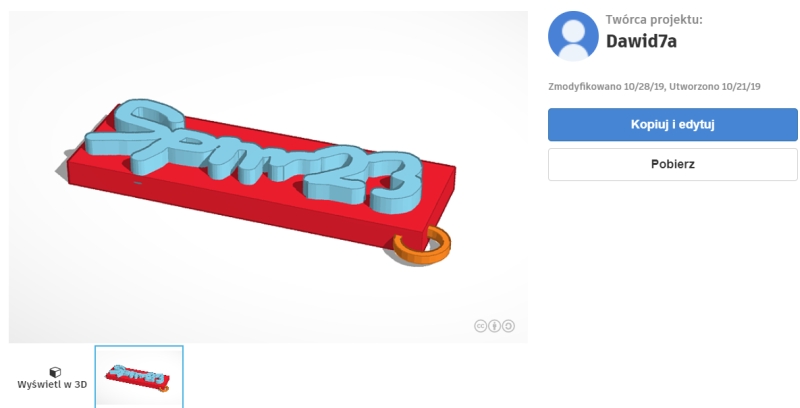Click the orange ring on the model

(422, 246)
